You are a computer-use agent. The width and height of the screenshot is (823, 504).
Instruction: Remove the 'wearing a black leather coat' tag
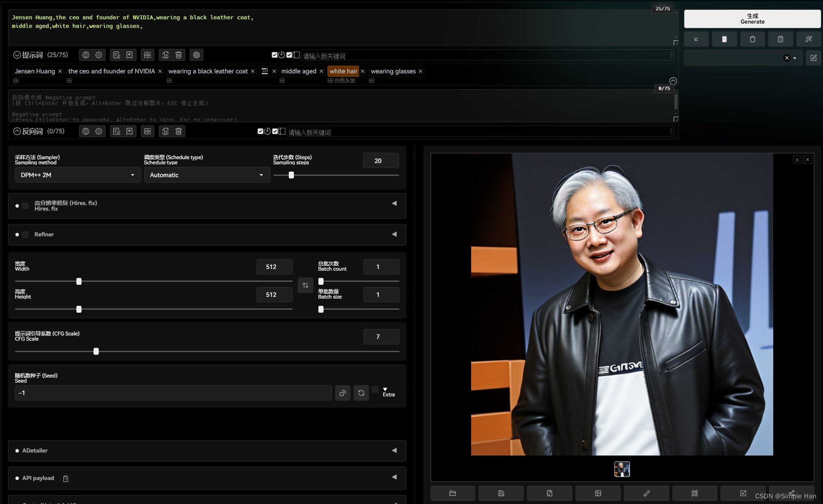pyautogui.click(x=253, y=71)
